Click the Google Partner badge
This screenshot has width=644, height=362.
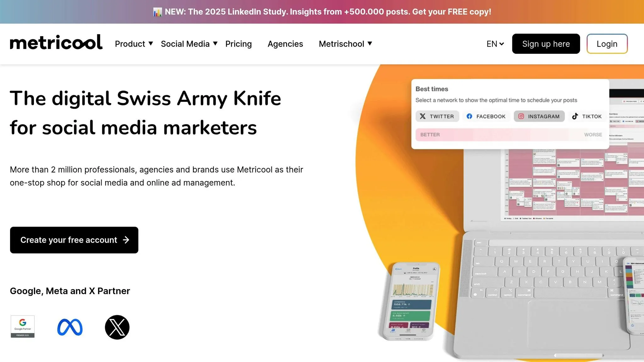[23, 326]
